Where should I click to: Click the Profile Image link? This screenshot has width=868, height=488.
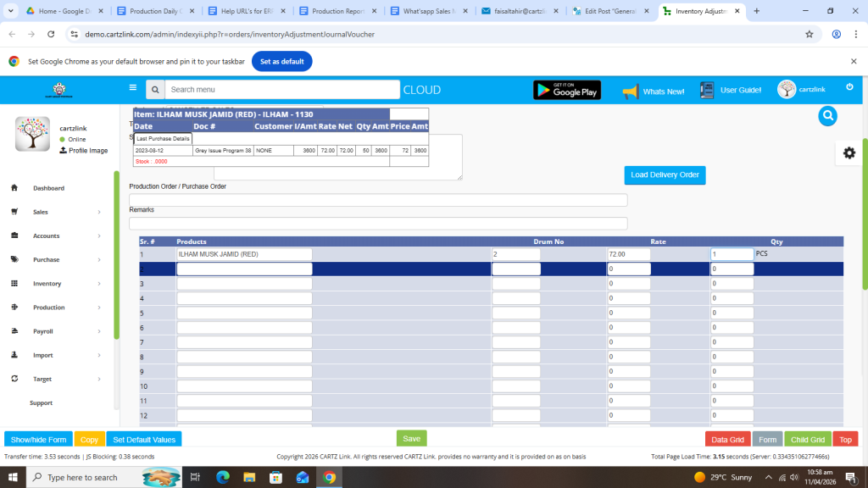(87, 151)
